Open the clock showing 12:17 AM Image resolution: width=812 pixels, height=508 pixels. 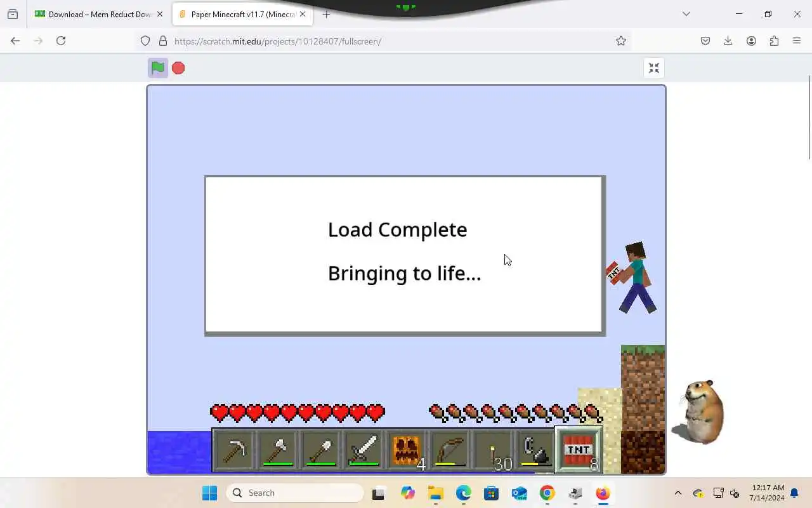click(x=766, y=493)
